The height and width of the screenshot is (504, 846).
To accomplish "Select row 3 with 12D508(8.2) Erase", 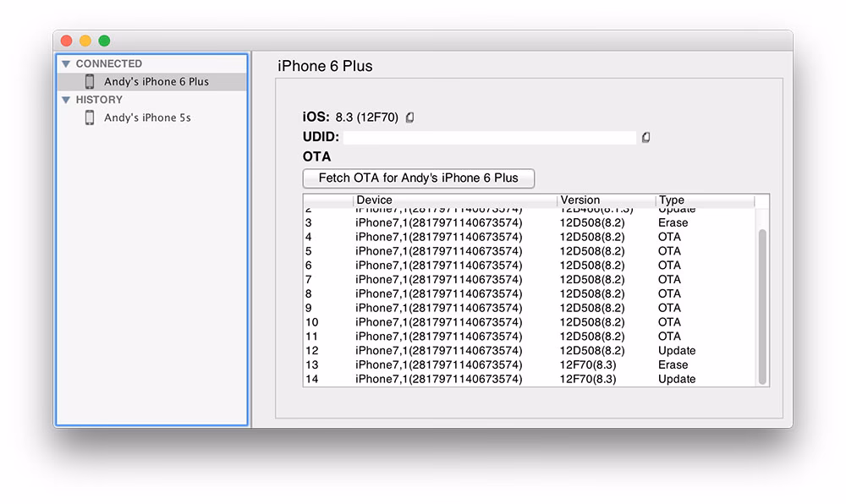I will pyautogui.click(x=525, y=223).
